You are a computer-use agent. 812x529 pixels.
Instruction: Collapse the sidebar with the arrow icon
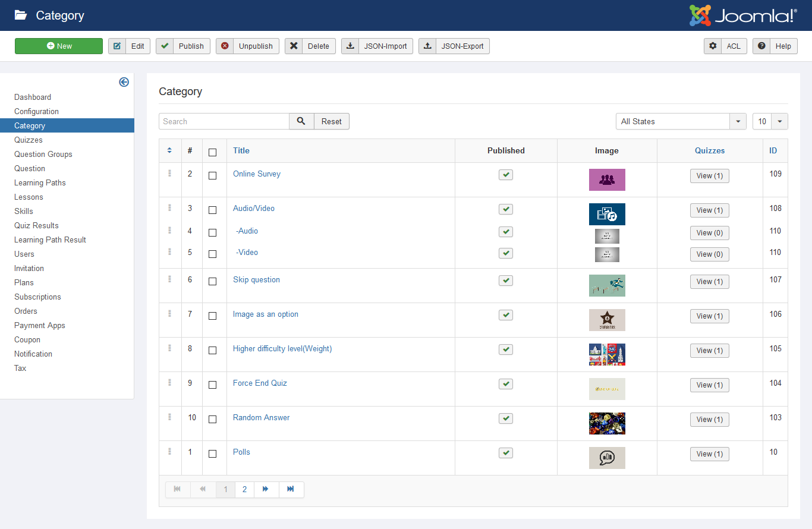(124, 82)
